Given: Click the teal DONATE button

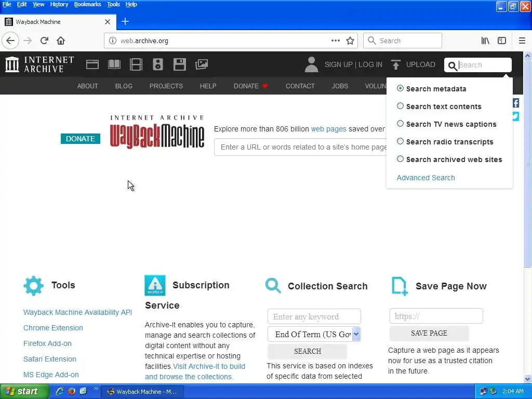Looking at the screenshot, I should click(81, 138).
